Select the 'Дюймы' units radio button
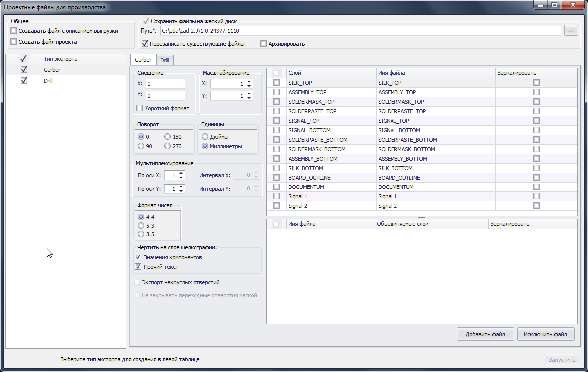 click(x=205, y=137)
